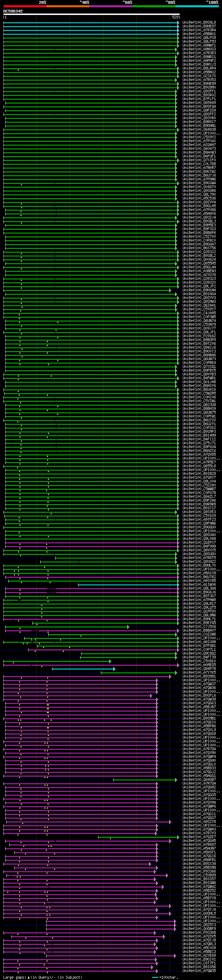Viewport: 222px width, 980px height.
Task: Select label UniRef100_C4JA95
Action: click(199, 313)
